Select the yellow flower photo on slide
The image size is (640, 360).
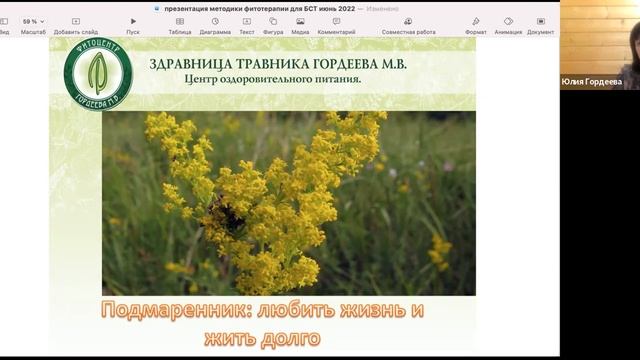coord(289,203)
